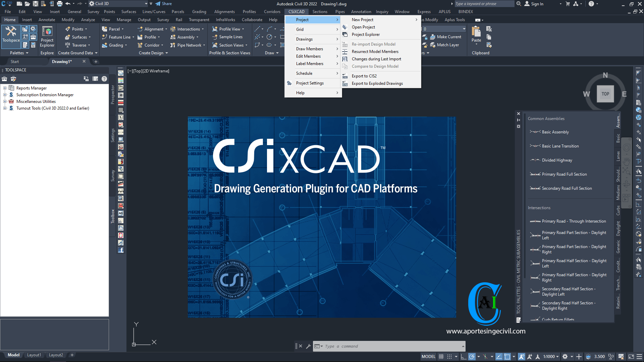Toggle the Layout2 tab view
The height and width of the screenshot is (362, 644).
[x=55, y=355]
